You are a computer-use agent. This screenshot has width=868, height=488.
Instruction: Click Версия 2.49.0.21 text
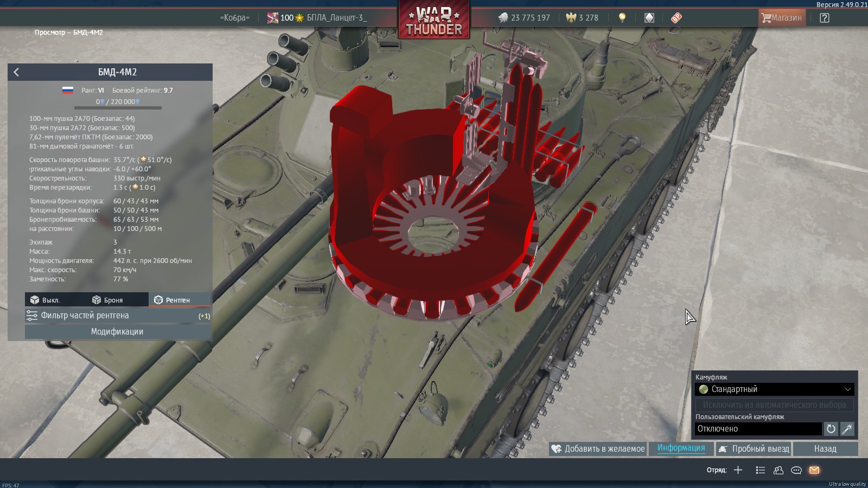842,4
